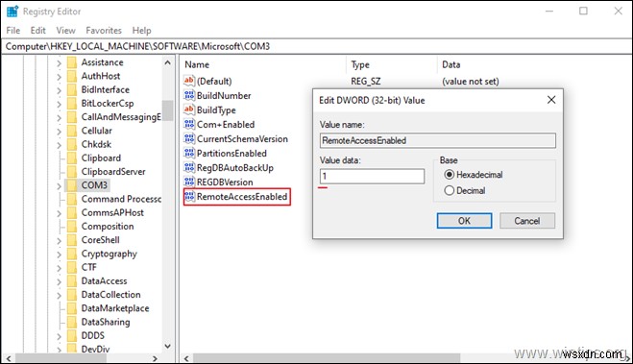Click the AuthHost folder icon

(x=71, y=76)
